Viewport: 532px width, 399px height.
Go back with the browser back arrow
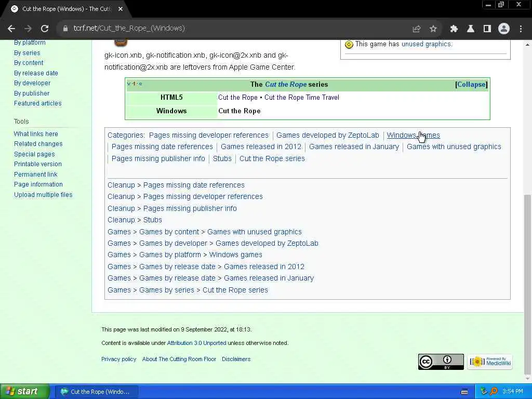(11, 29)
